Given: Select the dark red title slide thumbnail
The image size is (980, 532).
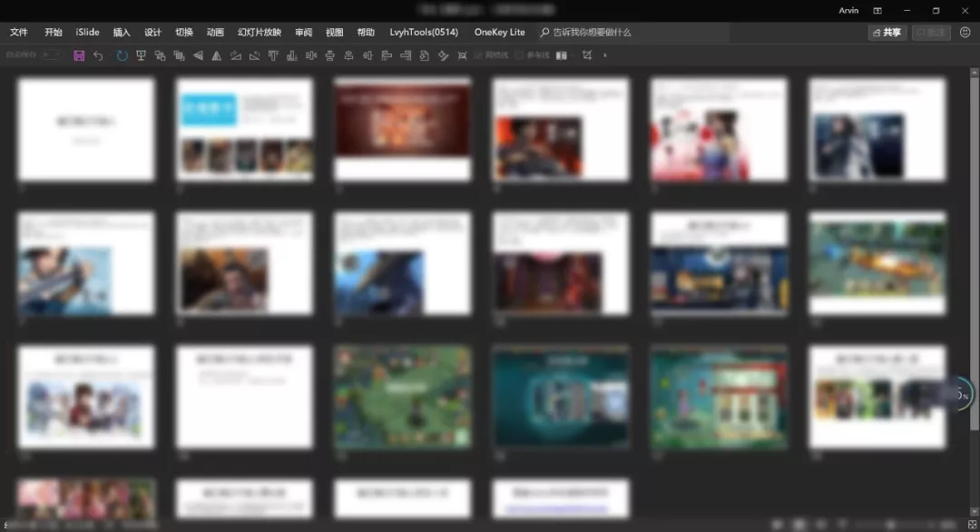Looking at the screenshot, I should pyautogui.click(x=403, y=127).
